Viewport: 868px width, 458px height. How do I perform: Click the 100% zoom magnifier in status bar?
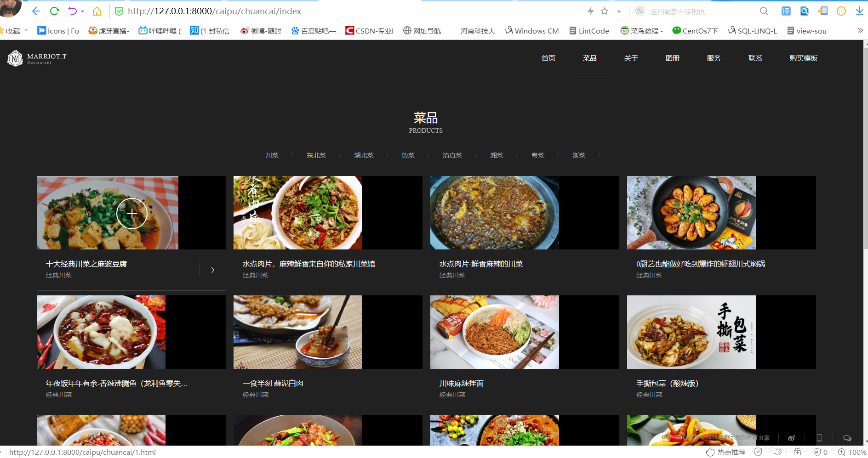(842, 452)
